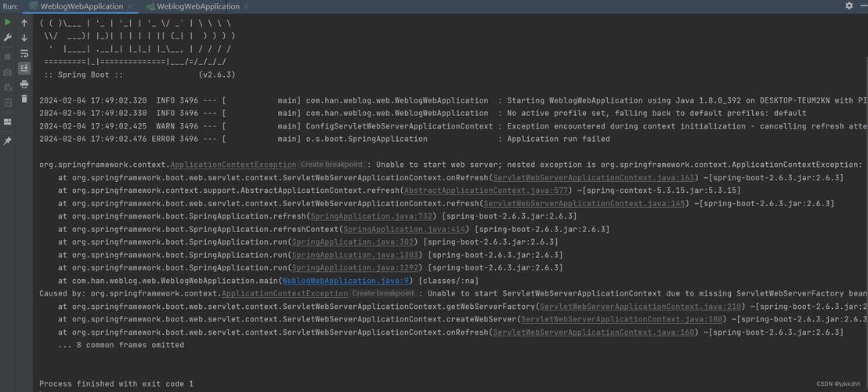
Task: Navigate to SpringApplication.java:302
Action: click(x=353, y=242)
